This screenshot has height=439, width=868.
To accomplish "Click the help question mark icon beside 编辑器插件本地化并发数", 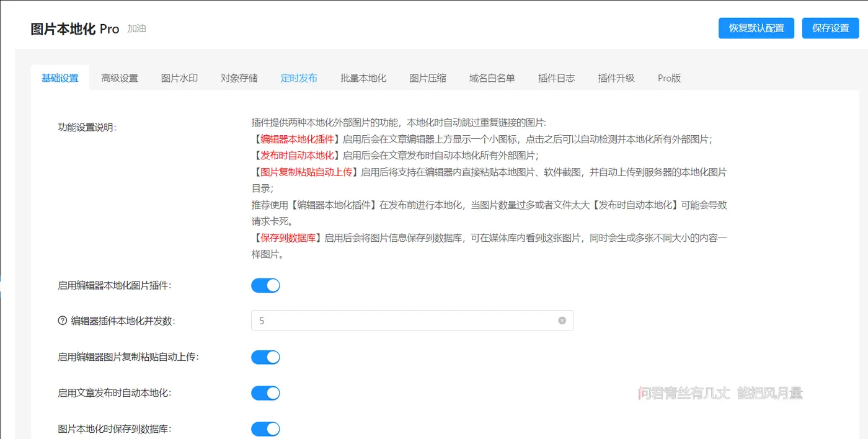I will point(62,321).
